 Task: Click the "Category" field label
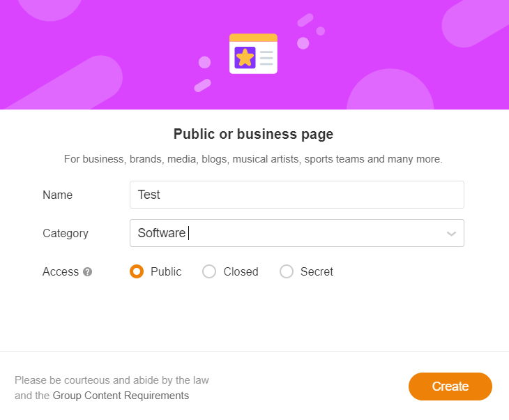66,233
